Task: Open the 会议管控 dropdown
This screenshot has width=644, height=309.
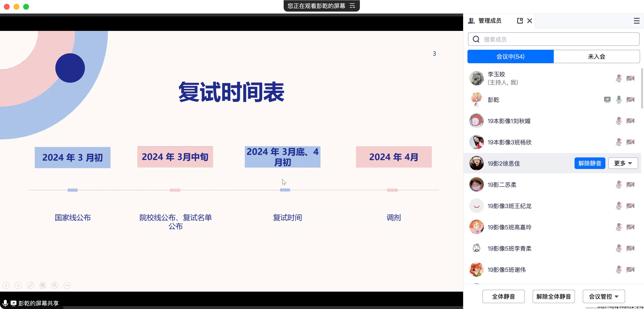Action: coord(603,296)
